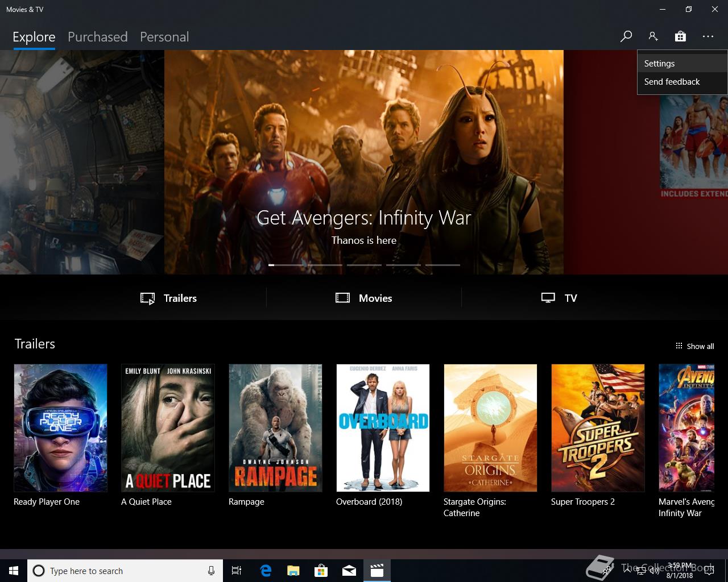Open the search magnifier icon
Screen dimensions: 728x582
(x=626, y=36)
